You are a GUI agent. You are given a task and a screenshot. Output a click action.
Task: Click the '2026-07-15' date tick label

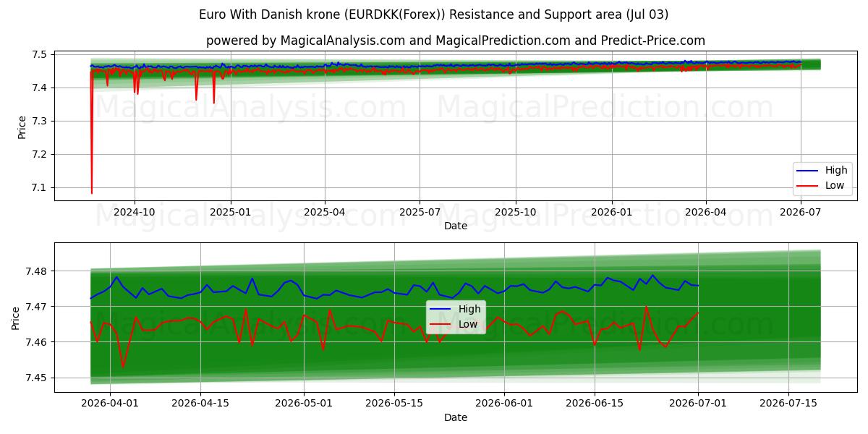(x=788, y=404)
